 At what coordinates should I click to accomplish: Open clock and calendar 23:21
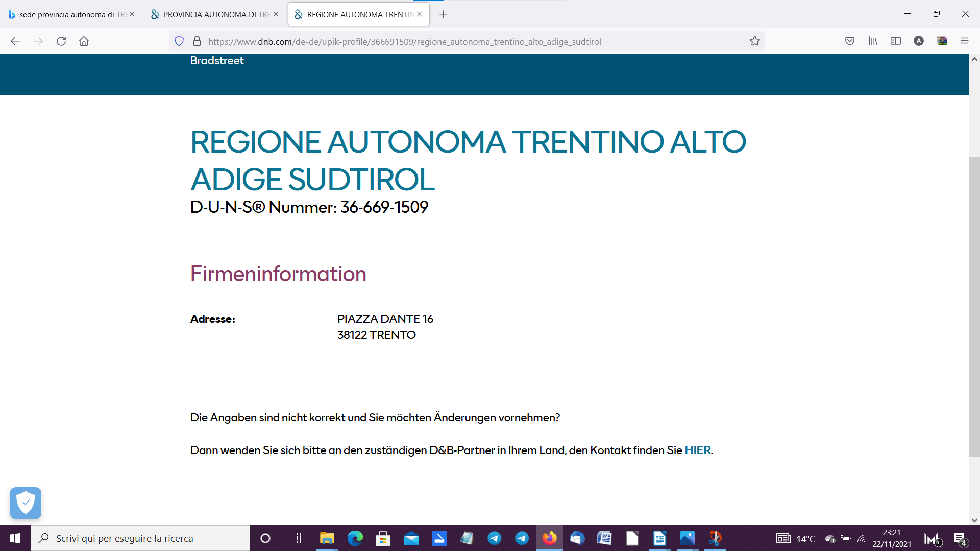tap(892, 538)
